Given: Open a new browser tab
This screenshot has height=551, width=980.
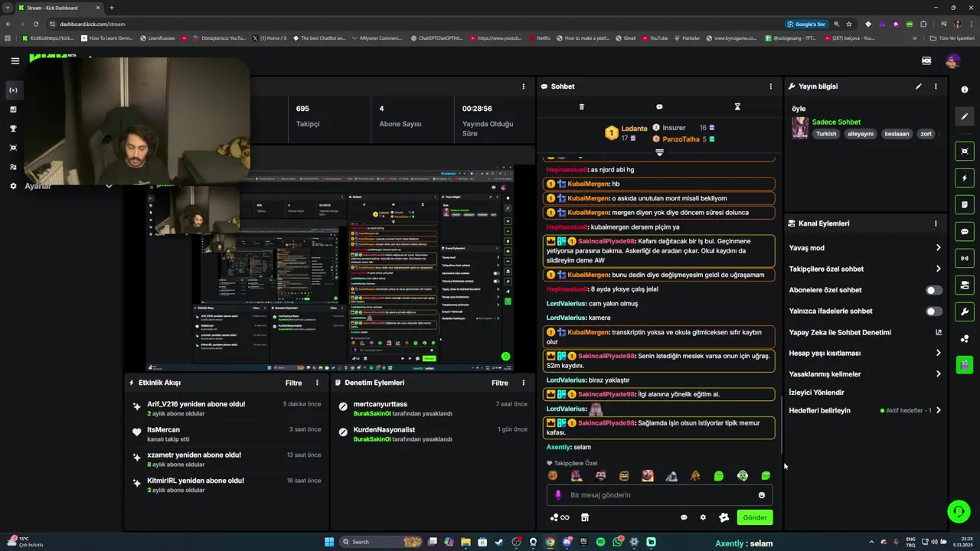Looking at the screenshot, I should point(112,8).
